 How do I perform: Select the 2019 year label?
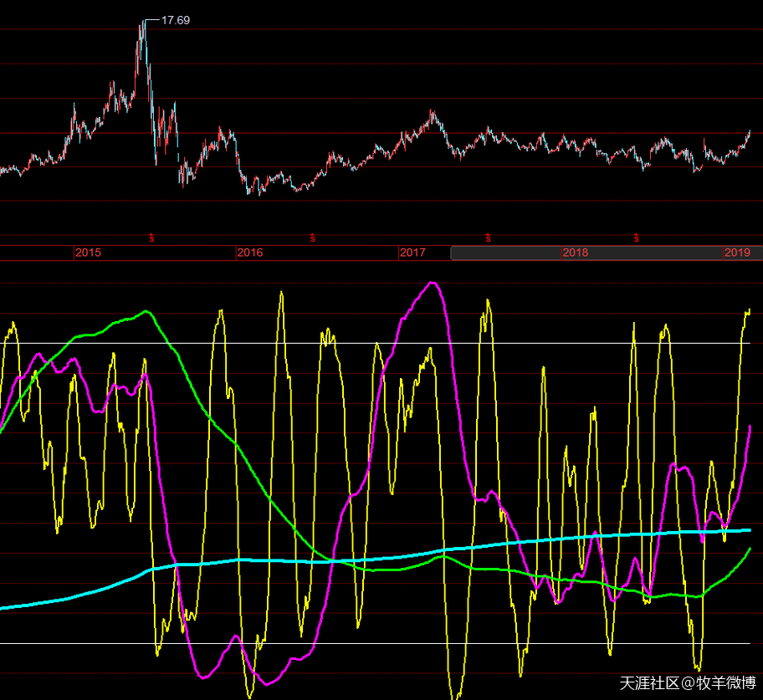tap(736, 253)
